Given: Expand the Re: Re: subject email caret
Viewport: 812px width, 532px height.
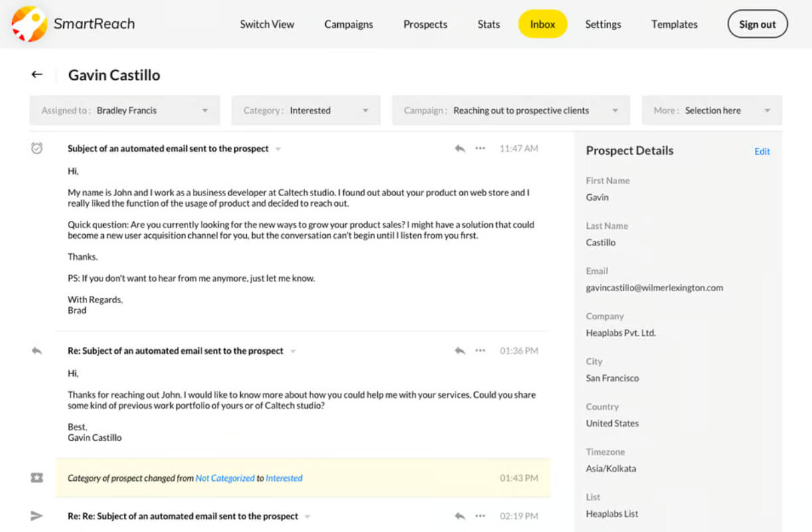Looking at the screenshot, I should 307,516.
